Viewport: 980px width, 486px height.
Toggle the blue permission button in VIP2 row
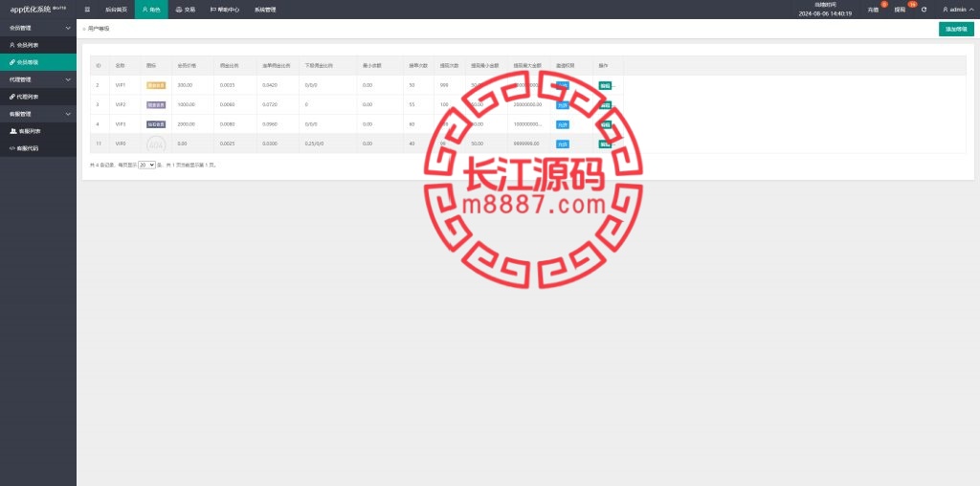pos(563,105)
